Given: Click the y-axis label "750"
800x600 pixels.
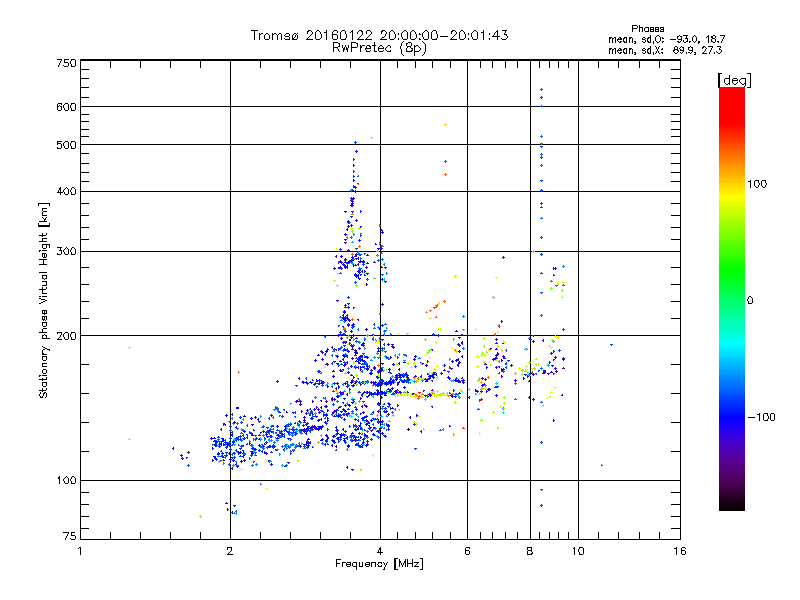Looking at the screenshot, I should (x=66, y=63).
